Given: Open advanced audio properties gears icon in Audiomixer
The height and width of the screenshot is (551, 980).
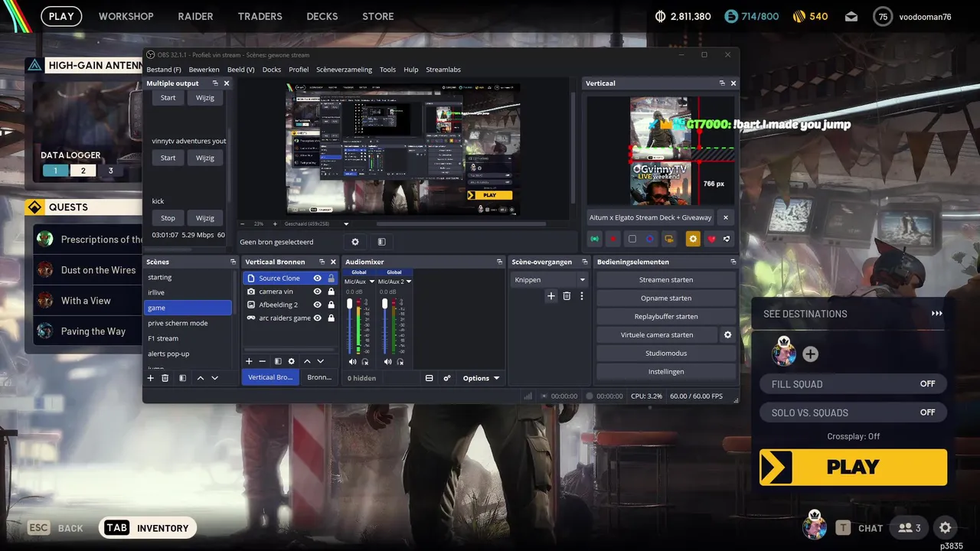Looking at the screenshot, I should 447,378.
